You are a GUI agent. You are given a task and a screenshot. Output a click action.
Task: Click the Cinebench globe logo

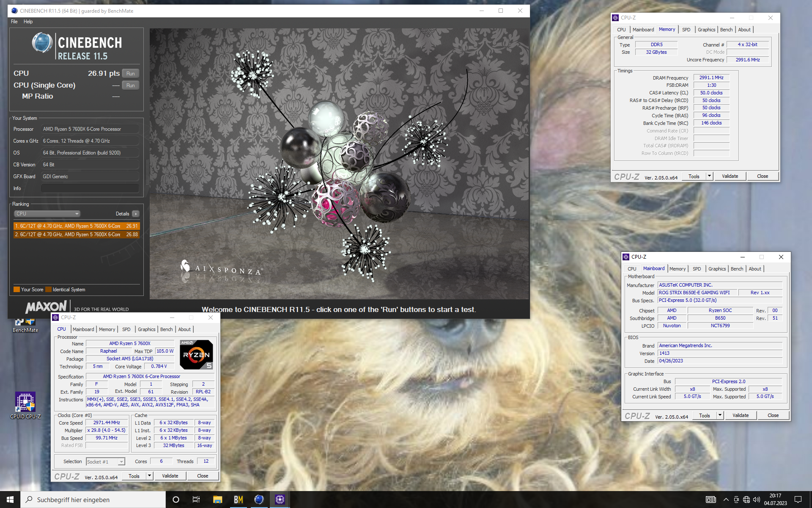(42, 43)
